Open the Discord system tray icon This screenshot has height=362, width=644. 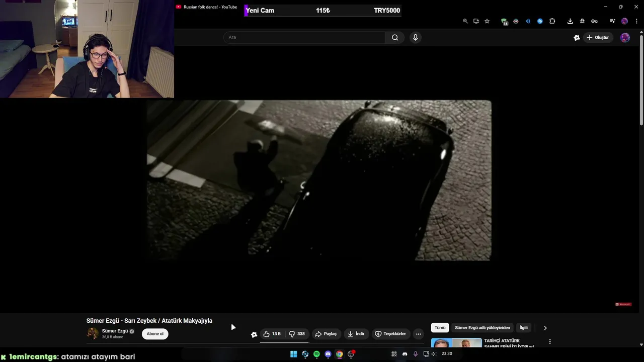tap(405, 354)
